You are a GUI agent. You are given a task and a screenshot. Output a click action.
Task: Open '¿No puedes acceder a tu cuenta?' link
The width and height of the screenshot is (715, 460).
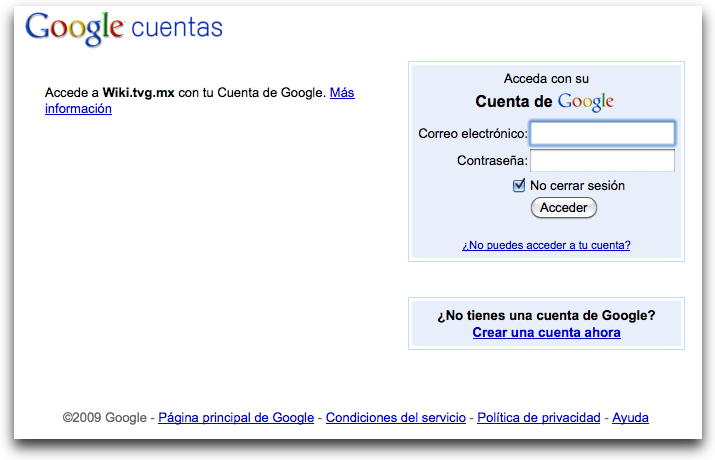coord(546,245)
